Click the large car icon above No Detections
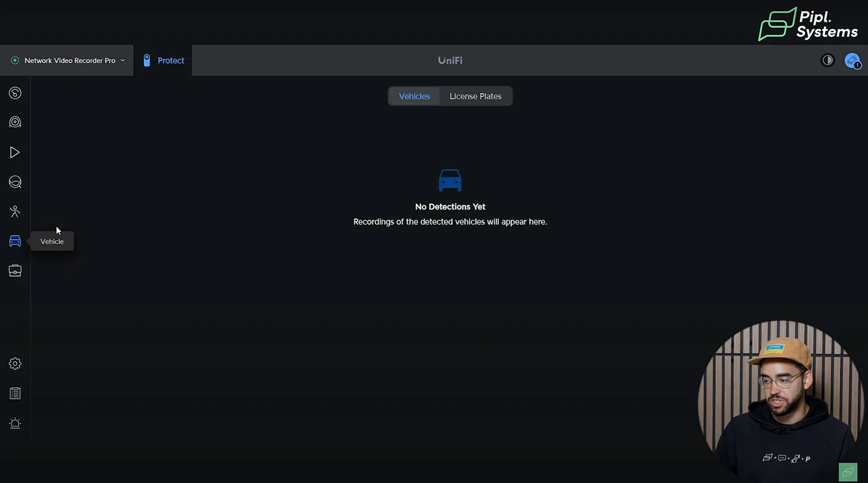 tap(450, 180)
